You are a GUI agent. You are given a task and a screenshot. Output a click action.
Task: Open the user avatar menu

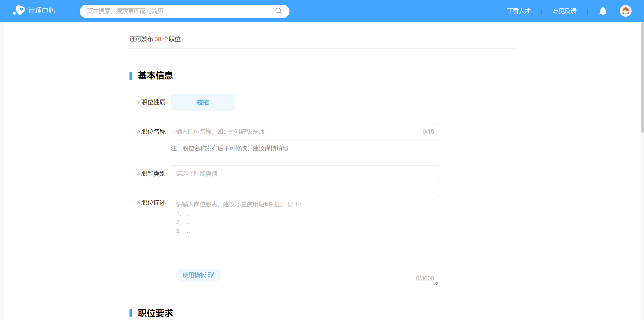pyautogui.click(x=625, y=11)
